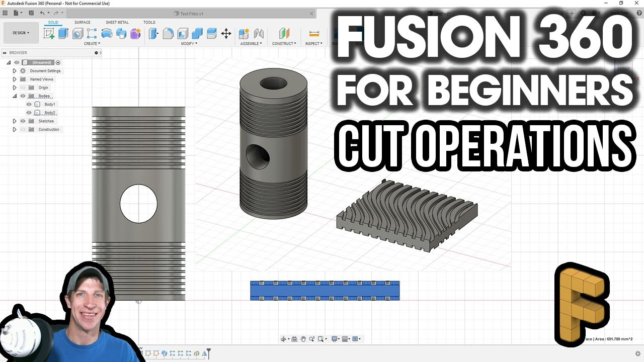Screen dimensions: 644x362
Task: Switch to the TOOLS tab
Action: 149,22
